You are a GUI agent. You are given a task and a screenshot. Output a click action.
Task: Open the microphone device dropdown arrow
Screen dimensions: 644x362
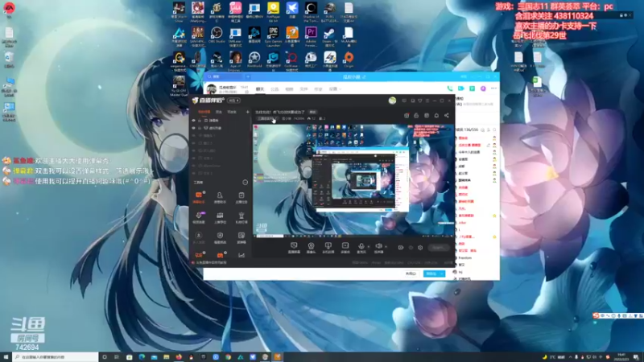[368, 247]
